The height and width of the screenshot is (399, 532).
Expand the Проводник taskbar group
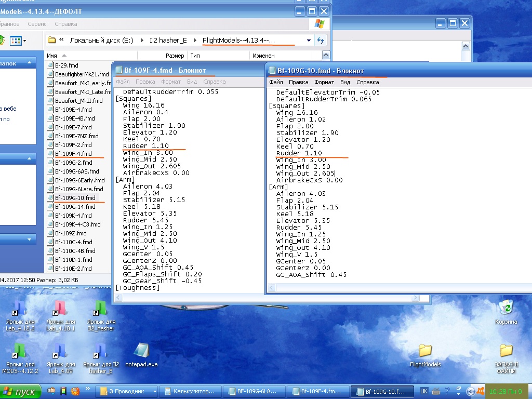coord(127,391)
